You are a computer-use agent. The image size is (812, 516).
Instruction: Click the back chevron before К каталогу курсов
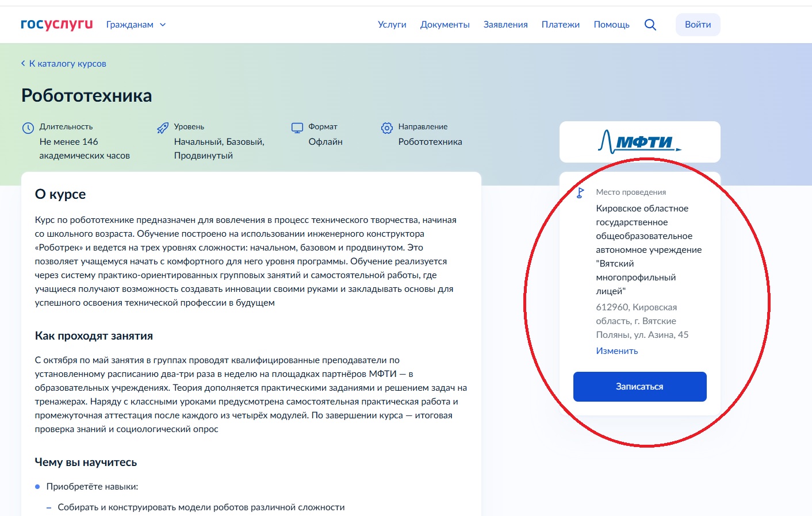click(23, 64)
